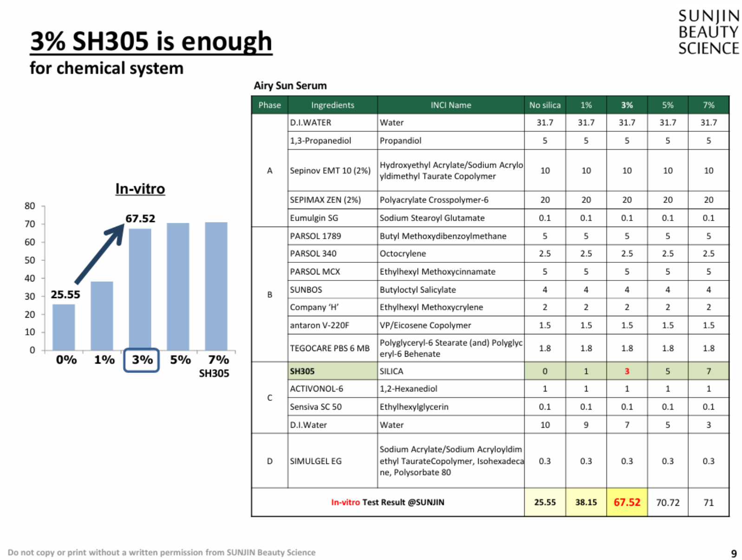Click the SUNJIN Beauty Science logo
Viewport: 742px width, 560px height.
tap(708, 32)
